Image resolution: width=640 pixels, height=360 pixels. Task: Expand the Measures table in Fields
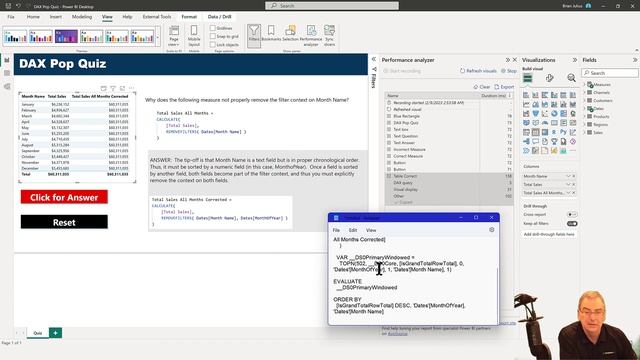coord(584,84)
